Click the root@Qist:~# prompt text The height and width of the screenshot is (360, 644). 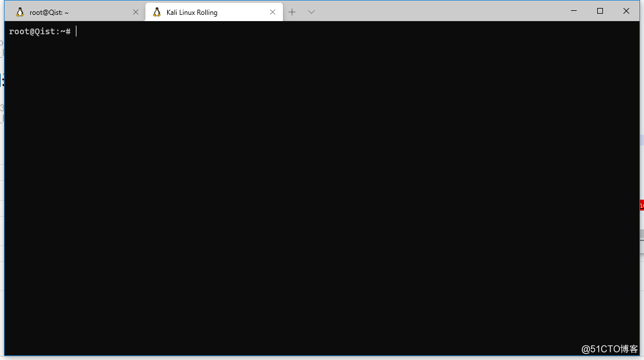click(x=40, y=31)
